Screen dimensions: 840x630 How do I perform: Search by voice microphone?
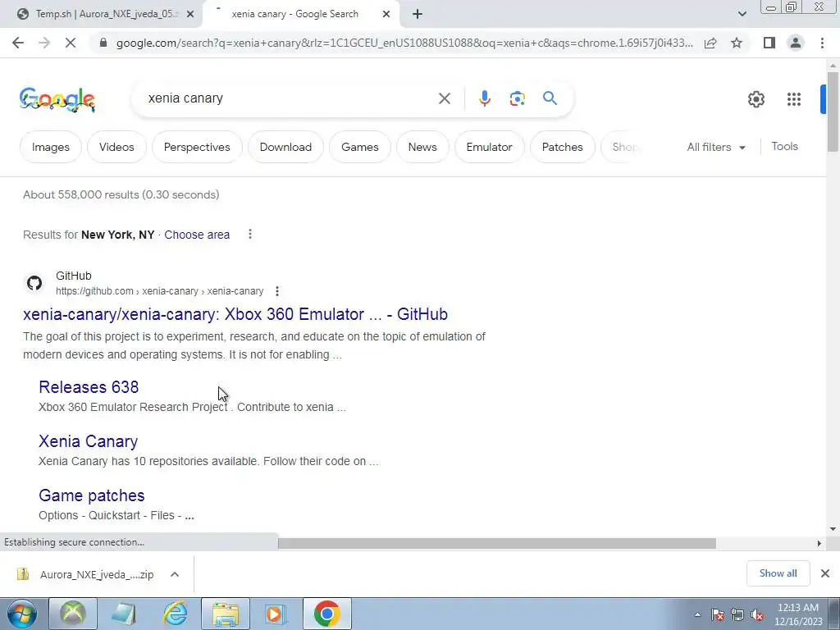pyautogui.click(x=484, y=98)
